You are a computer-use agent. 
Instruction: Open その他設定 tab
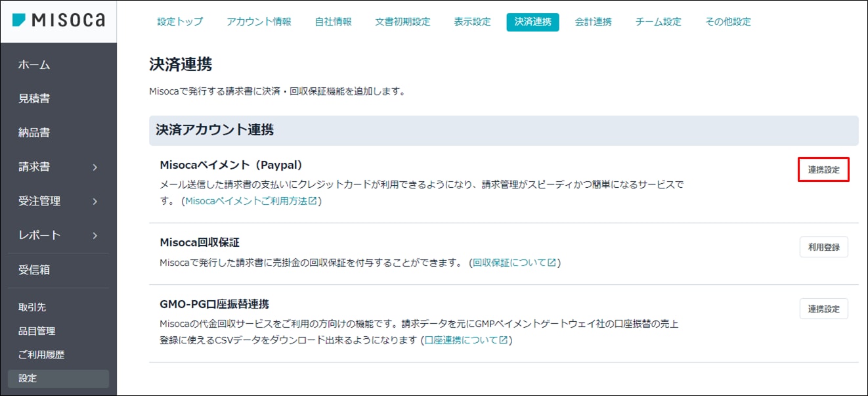pyautogui.click(x=727, y=22)
